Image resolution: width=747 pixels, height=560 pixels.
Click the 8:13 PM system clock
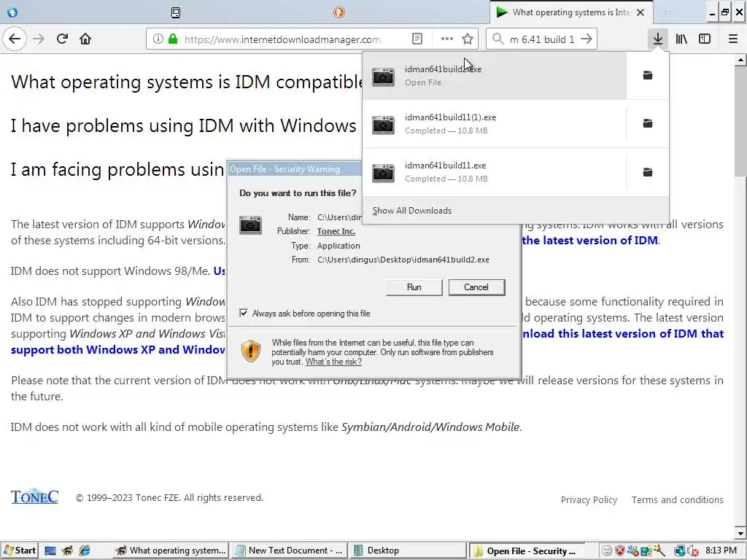pyautogui.click(x=721, y=551)
